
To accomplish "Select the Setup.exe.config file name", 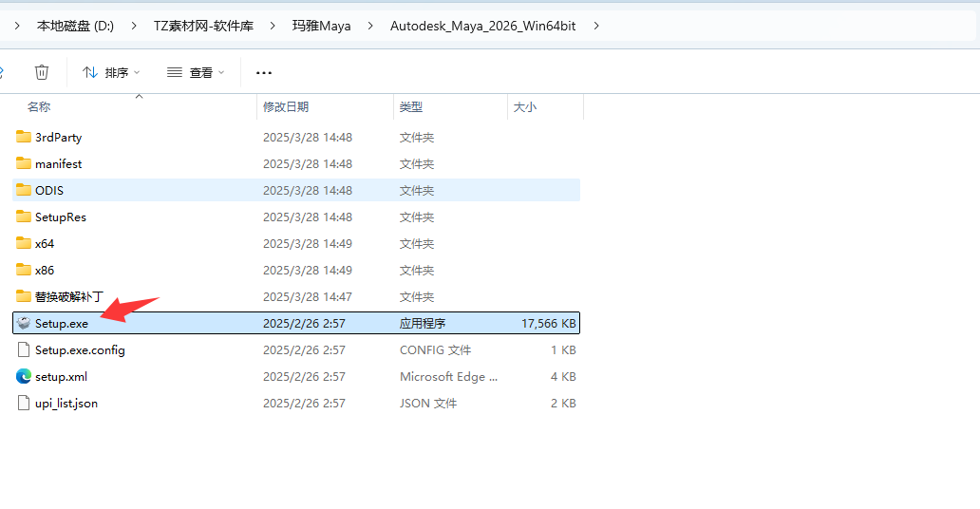I will coord(80,350).
